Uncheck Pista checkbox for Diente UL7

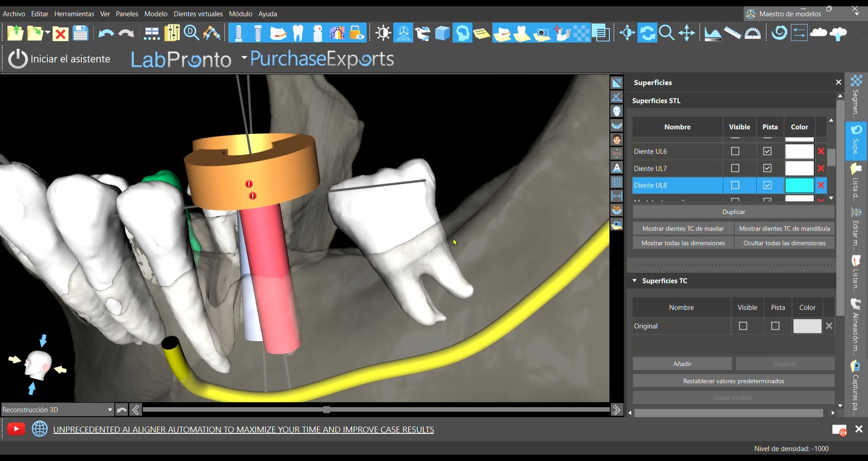pos(767,168)
